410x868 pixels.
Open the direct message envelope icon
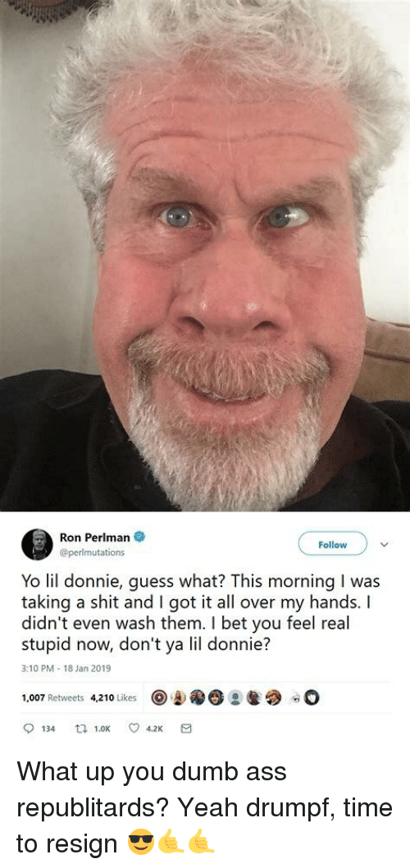coord(187,729)
